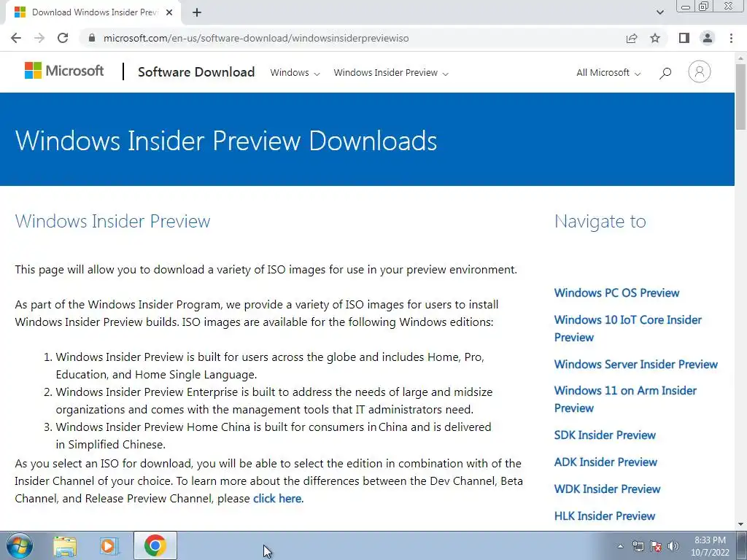Screen dimensions: 747x560
Task: Click the Microsoft account sign-in avatar
Action: [x=699, y=72]
